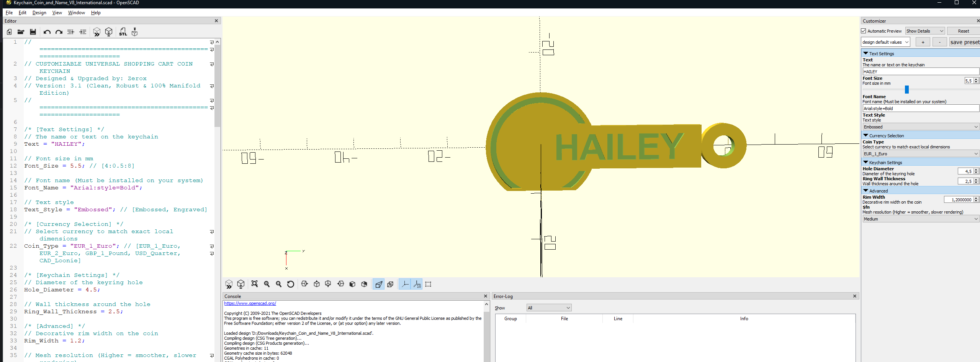Open the View menu
Image resolution: width=980 pixels, height=362 pixels.
coord(57,13)
